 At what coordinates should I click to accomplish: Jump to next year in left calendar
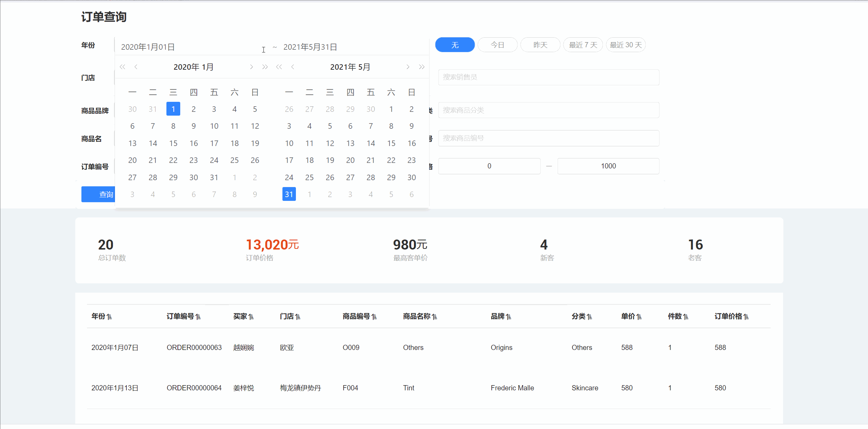tap(265, 67)
